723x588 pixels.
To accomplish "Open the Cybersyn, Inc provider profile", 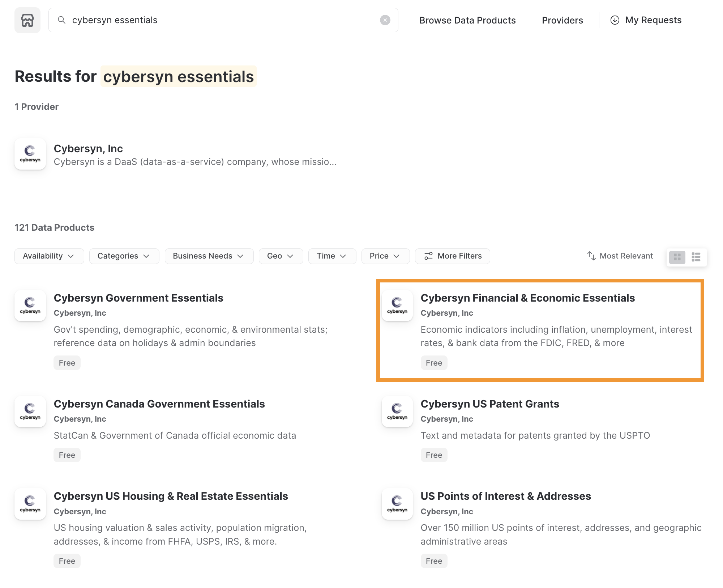I will click(88, 149).
